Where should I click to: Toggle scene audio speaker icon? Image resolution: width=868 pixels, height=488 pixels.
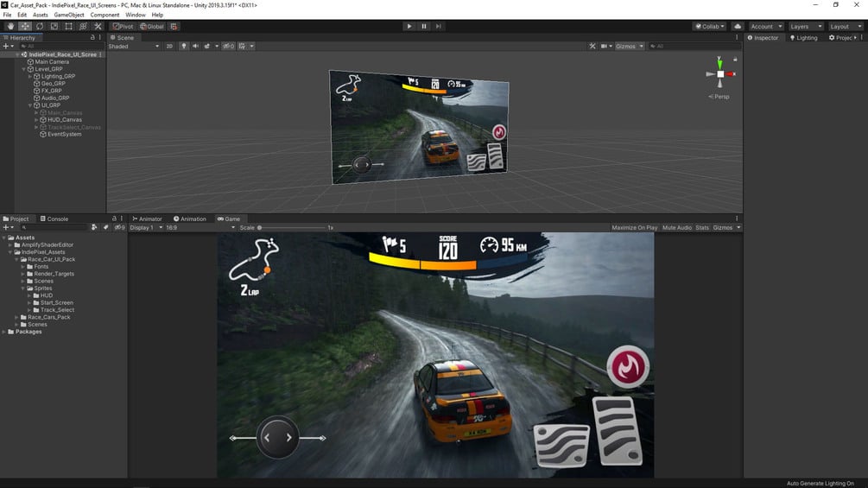[195, 47]
